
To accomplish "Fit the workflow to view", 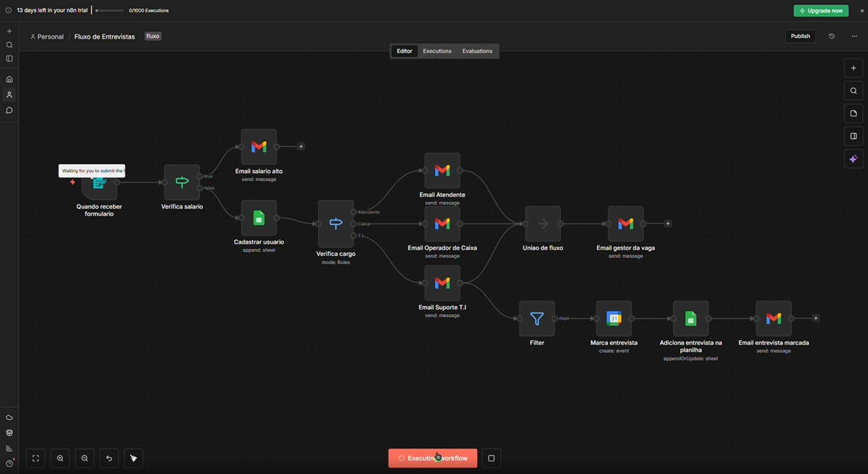I will point(36,458).
